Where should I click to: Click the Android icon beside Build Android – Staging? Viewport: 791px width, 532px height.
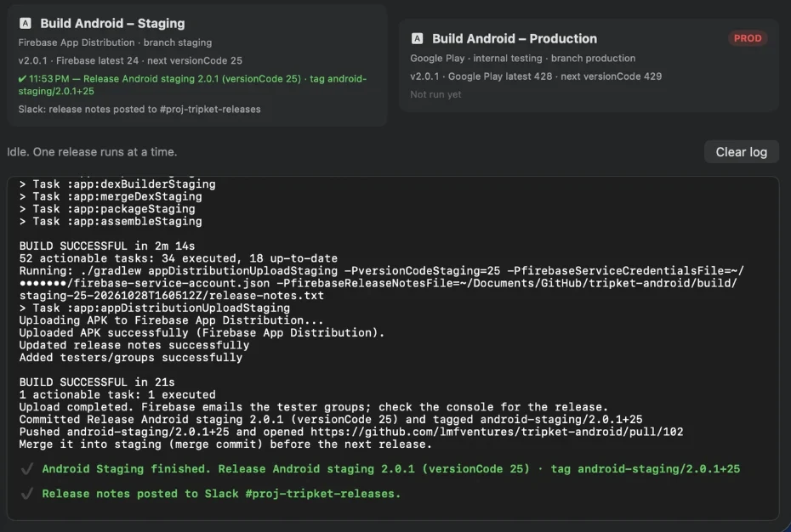(x=26, y=23)
